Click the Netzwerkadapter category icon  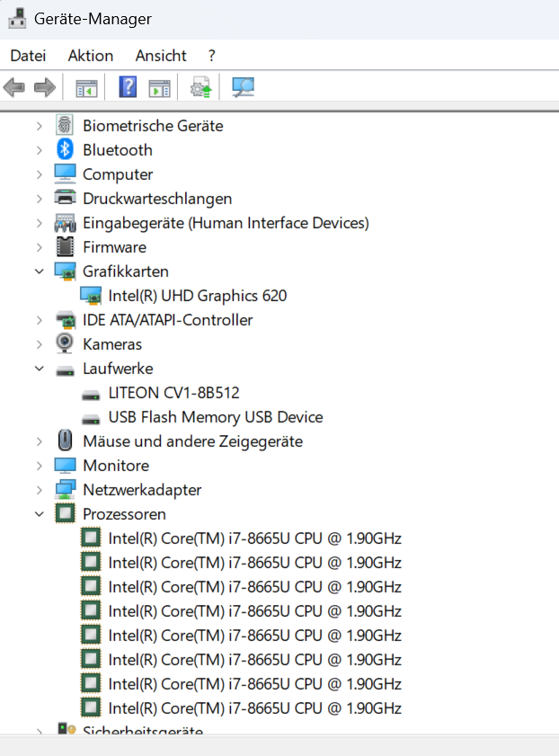click(65, 489)
